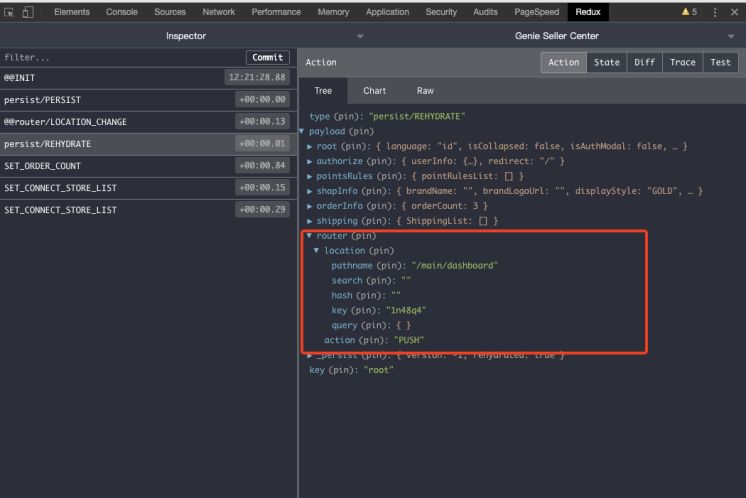
Task: Toggle the device toolbar icon
Action: pos(28,12)
